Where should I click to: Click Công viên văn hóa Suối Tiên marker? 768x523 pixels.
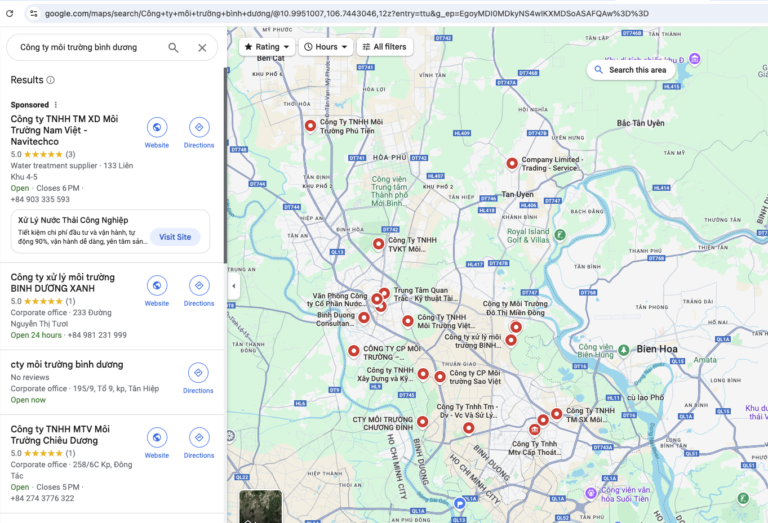(x=591, y=493)
